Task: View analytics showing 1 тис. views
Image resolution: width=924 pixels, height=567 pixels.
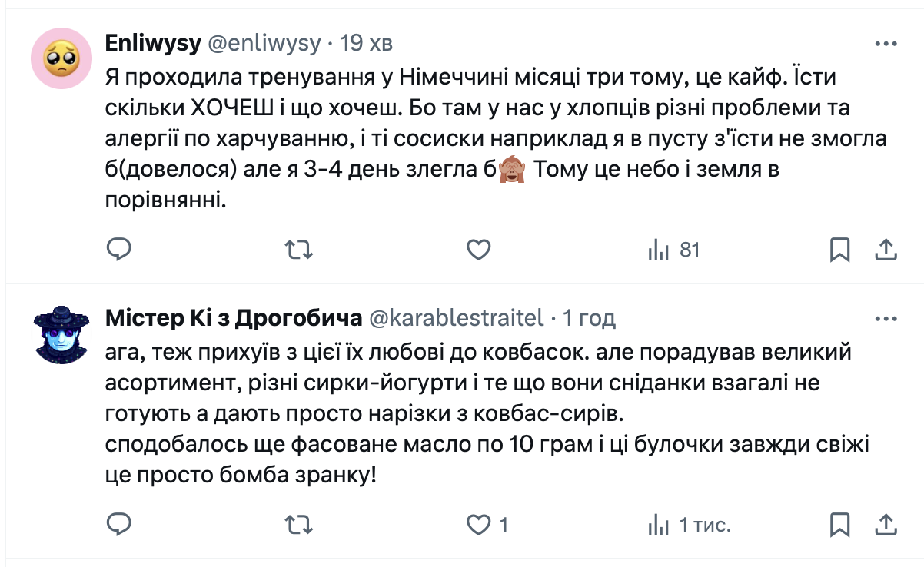Action: pos(690,525)
